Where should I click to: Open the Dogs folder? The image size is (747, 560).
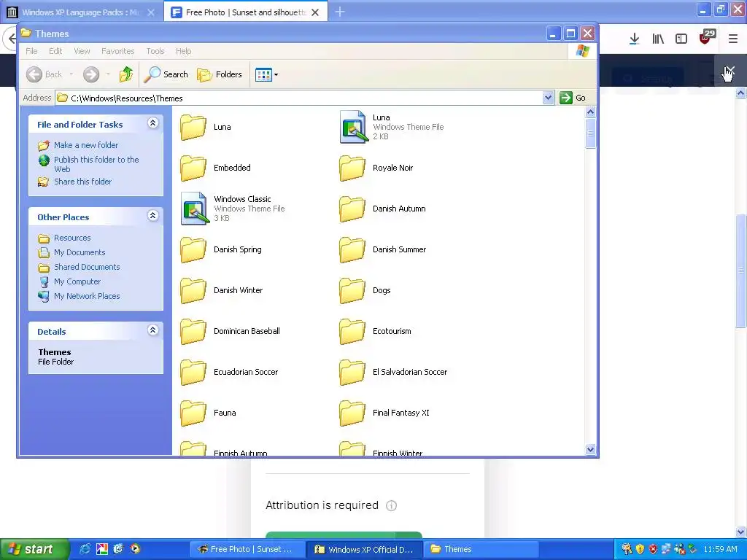click(365, 290)
